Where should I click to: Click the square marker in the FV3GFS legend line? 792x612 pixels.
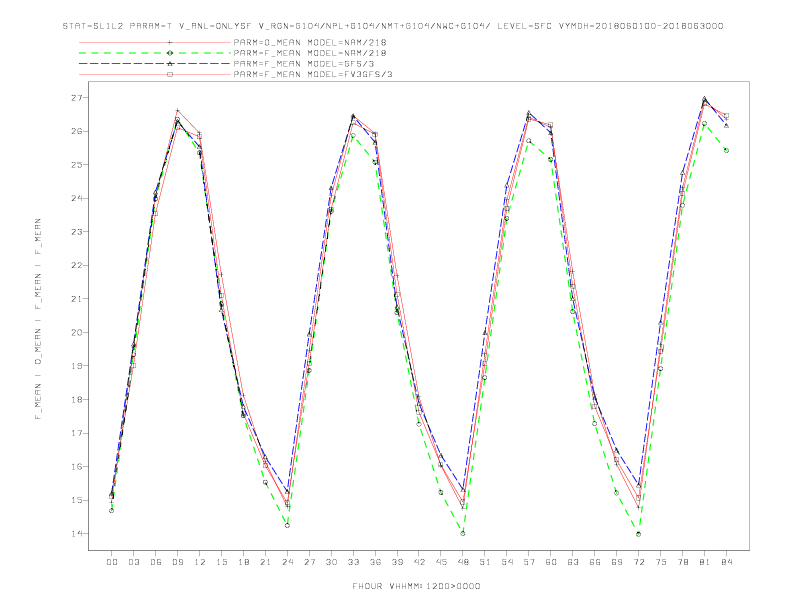click(170, 74)
